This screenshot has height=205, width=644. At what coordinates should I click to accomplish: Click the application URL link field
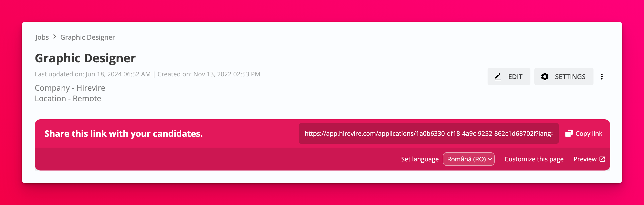click(428, 134)
